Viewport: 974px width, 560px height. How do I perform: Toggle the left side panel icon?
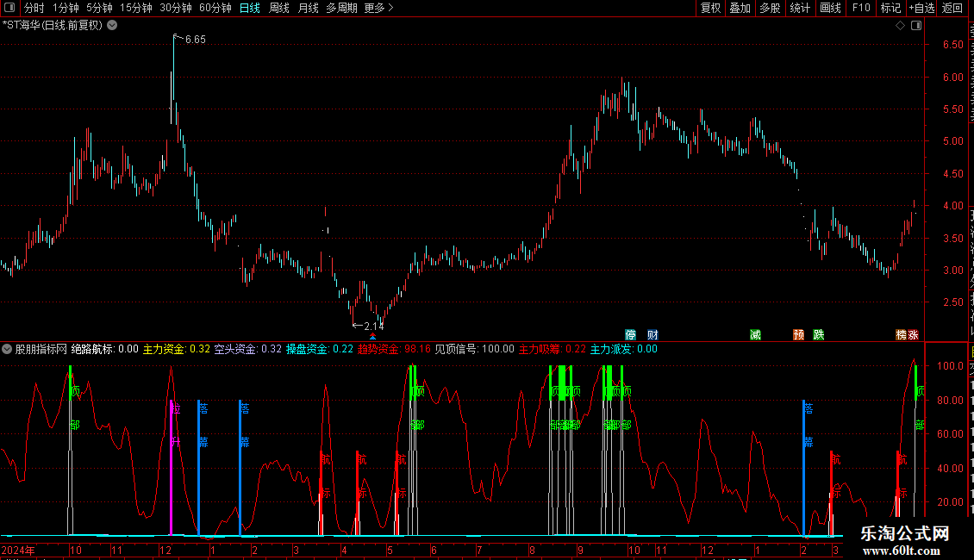9,8
